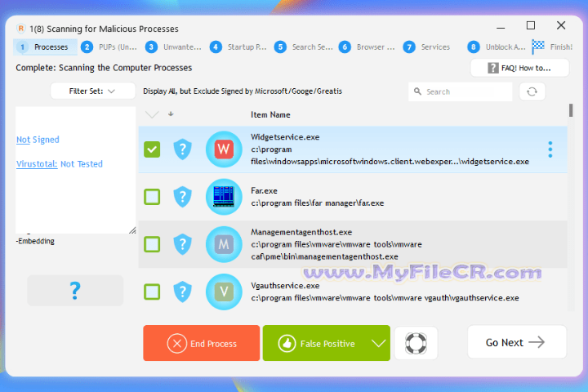Expand the False Positive dropdown arrow
This screenshot has width=588, height=392.
click(x=379, y=343)
